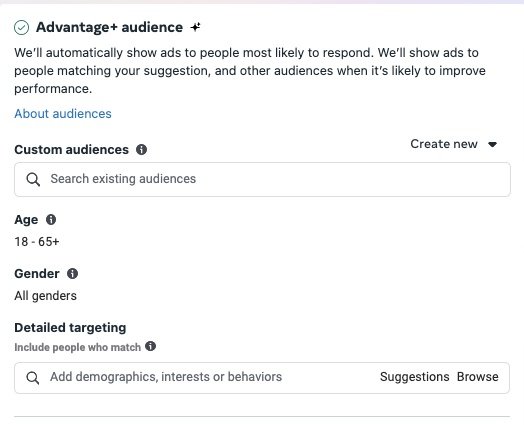Click the Custom audiences label
This screenshot has width=524, height=425.
(72, 149)
